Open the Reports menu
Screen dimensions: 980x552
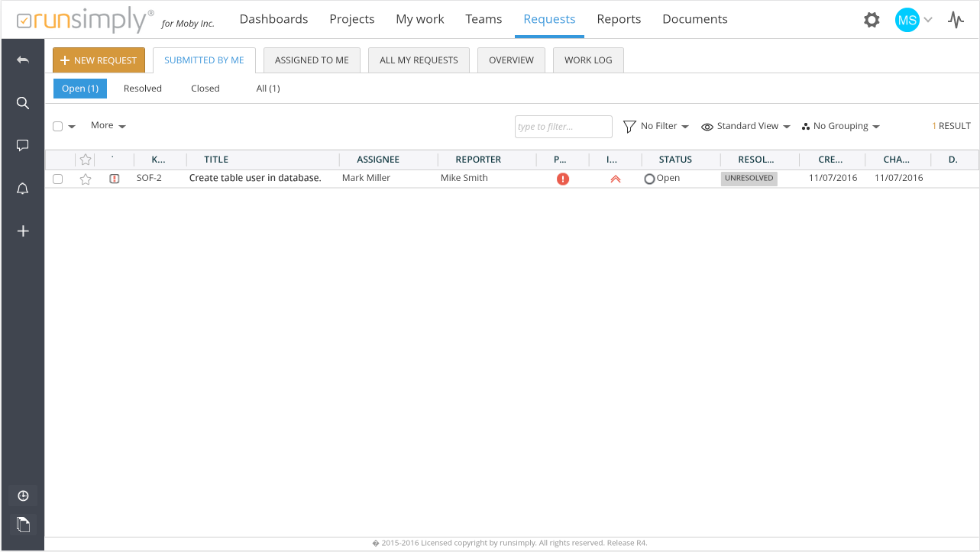[x=619, y=19]
